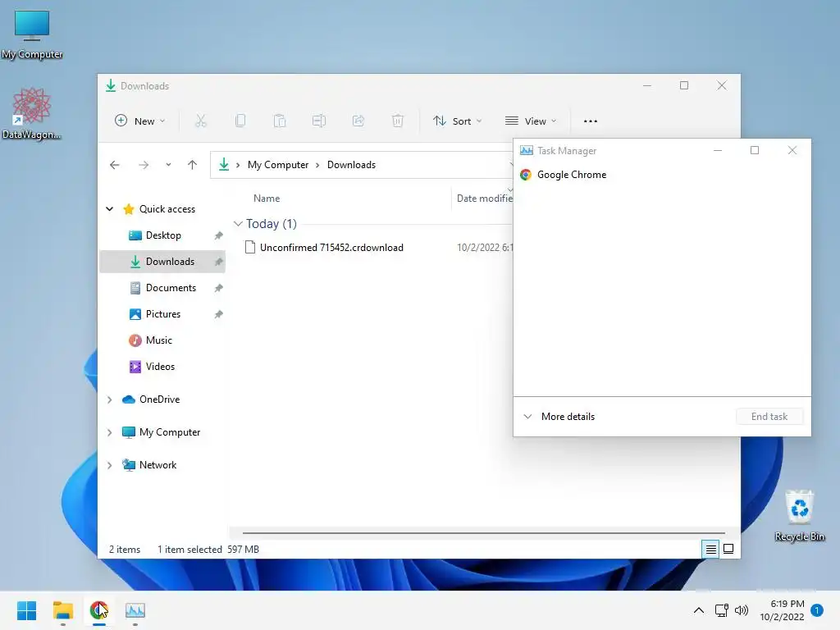
Task: Open Documents in Quick access
Action: (x=162, y=288)
